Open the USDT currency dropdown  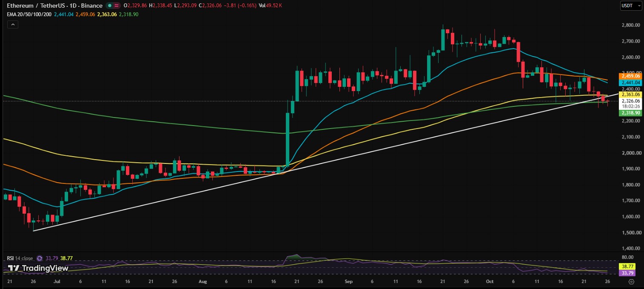631,6
